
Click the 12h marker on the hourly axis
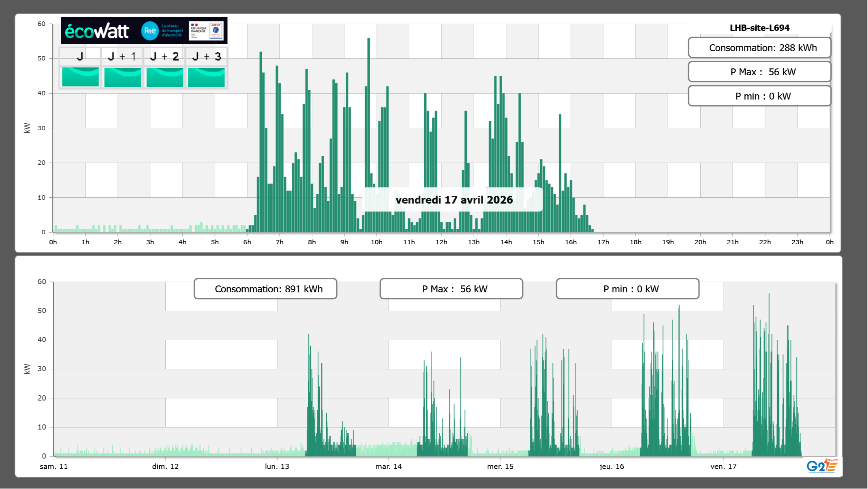tap(441, 242)
